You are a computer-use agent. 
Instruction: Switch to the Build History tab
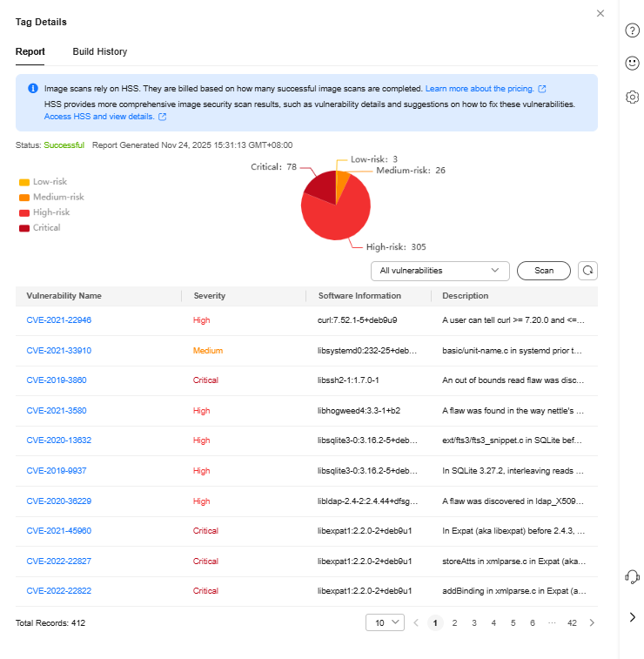tap(99, 52)
